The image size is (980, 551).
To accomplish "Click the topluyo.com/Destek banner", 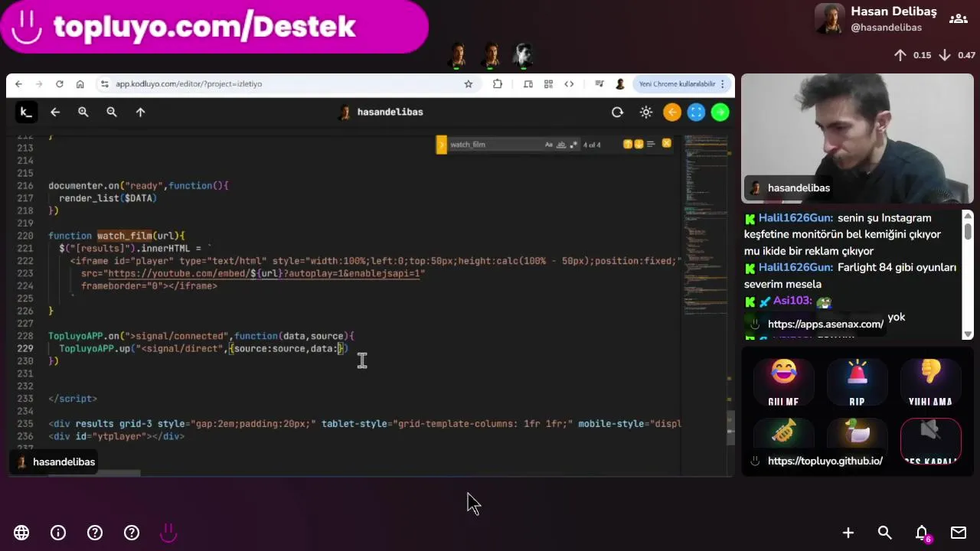I will click(x=214, y=28).
